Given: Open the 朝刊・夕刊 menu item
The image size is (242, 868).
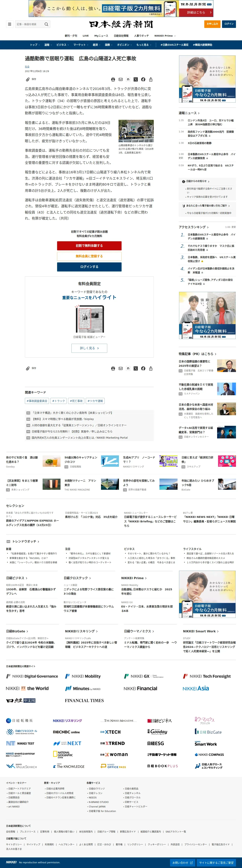Looking at the screenshot, I should (x=71, y=36).
